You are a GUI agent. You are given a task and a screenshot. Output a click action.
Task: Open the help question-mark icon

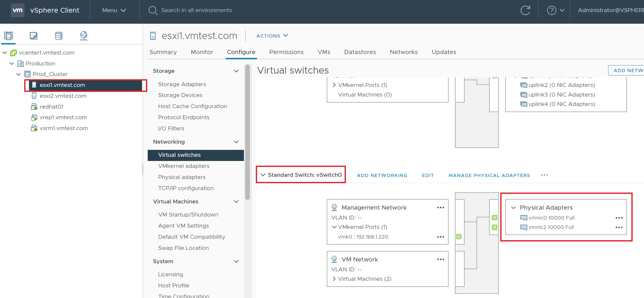[x=551, y=10]
